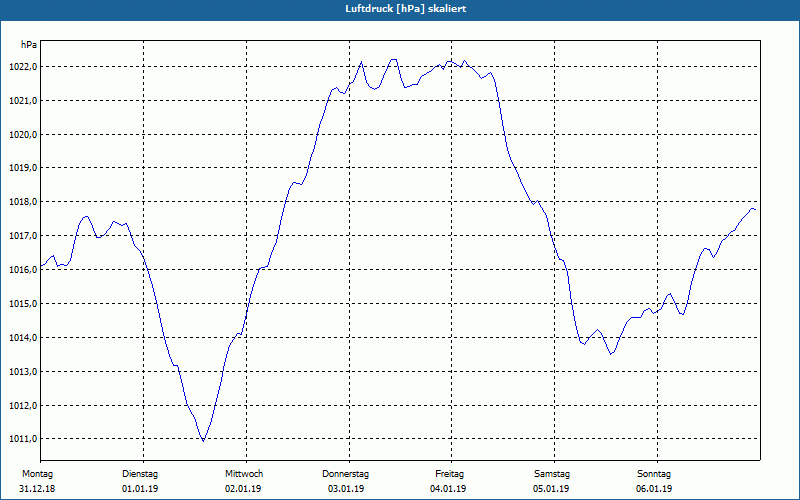Click the 'hPa' unit label
The image size is (800, 500).
(x=29, y=45)
